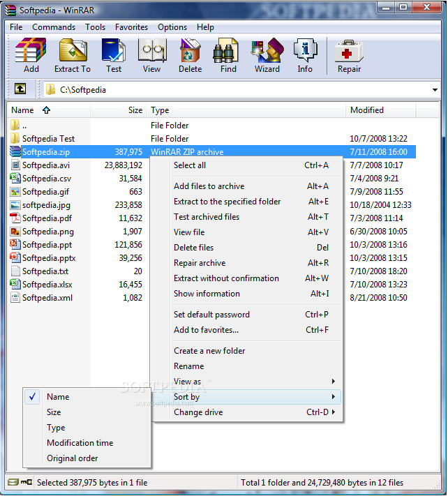448x496 pixels.
Task: Click the Softpedia.zip archive file icon
Action: click(15, 151)
